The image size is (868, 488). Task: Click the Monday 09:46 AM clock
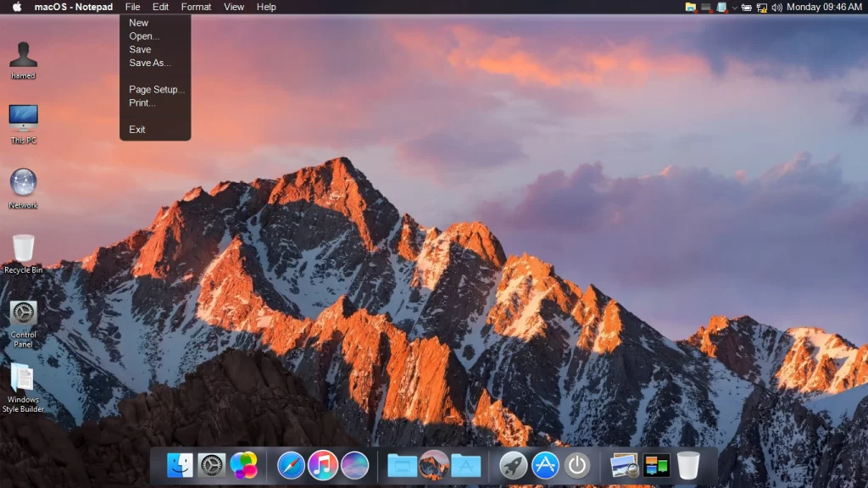[x=824, y=7]
